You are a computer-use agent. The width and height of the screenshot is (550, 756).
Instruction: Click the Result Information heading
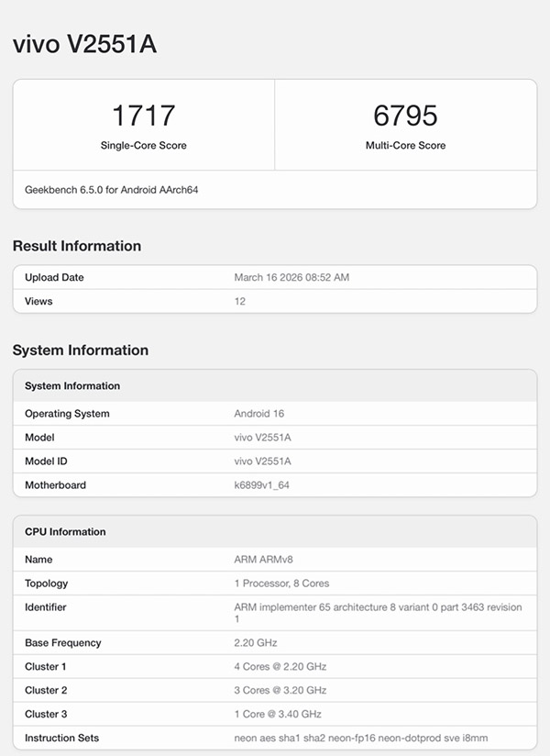click(x=77, y=246)
